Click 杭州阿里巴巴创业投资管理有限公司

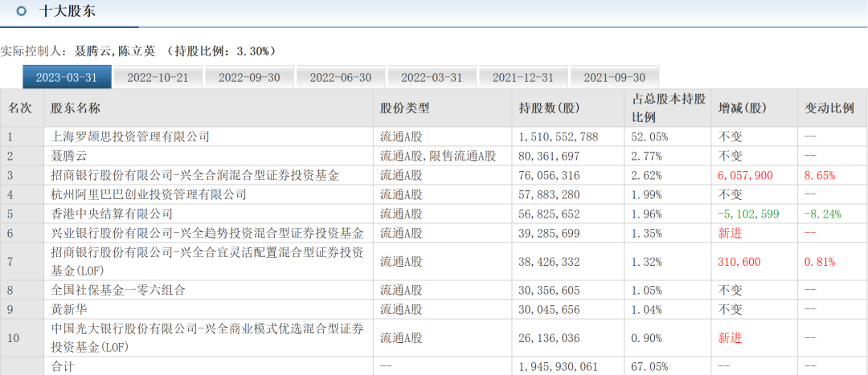pos(149,194)
